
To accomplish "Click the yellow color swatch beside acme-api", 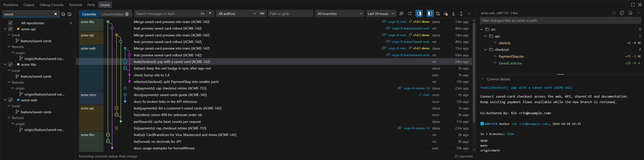I will [x=18, y=29].
